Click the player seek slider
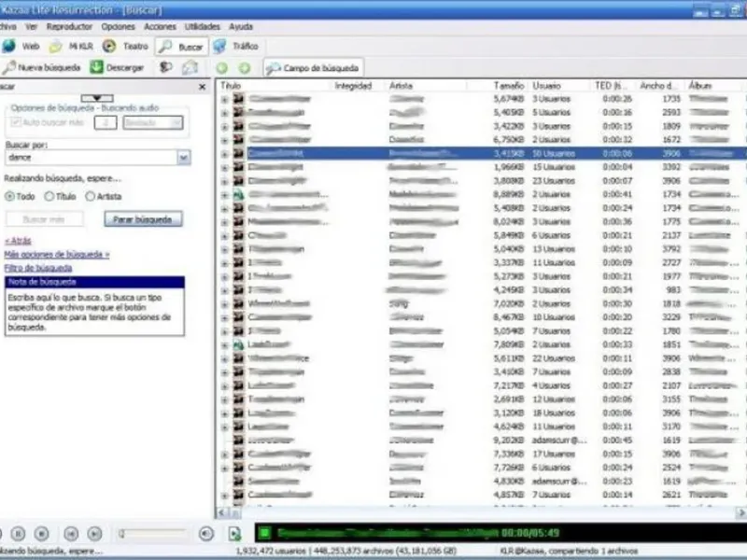Viewport: 747px width, 560px height. point(152,534)
